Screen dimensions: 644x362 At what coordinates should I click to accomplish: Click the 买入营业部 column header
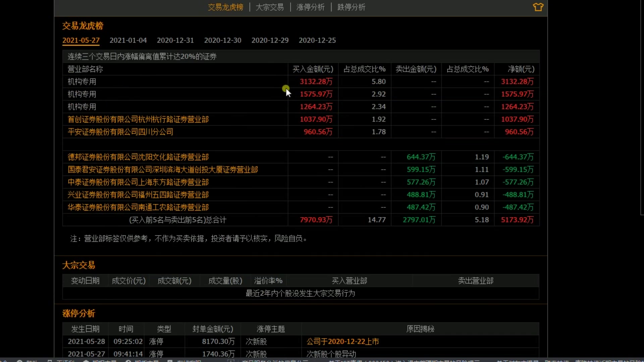pyautogui.click(x=350, y=281)
